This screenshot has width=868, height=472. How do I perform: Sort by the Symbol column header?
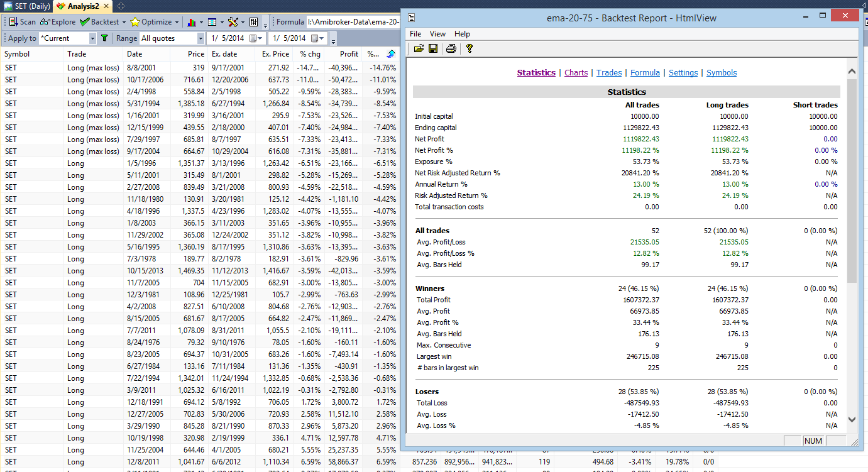[x=33, y=54]
